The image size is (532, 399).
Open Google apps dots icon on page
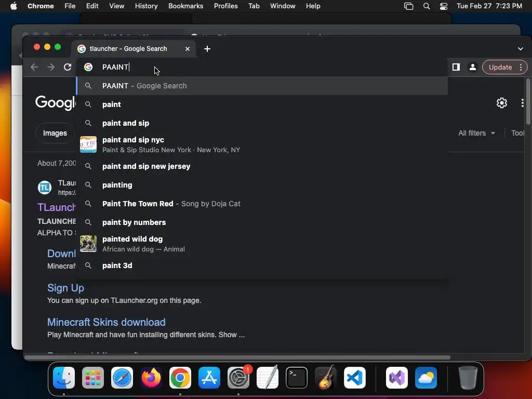click(x=522, y=103)
